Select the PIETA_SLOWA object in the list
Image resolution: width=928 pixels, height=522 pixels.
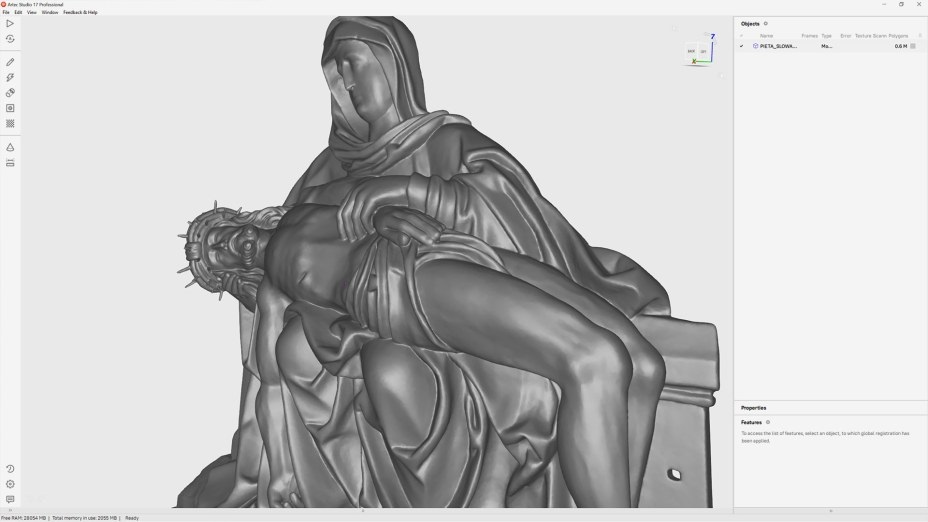coord(778,46)
